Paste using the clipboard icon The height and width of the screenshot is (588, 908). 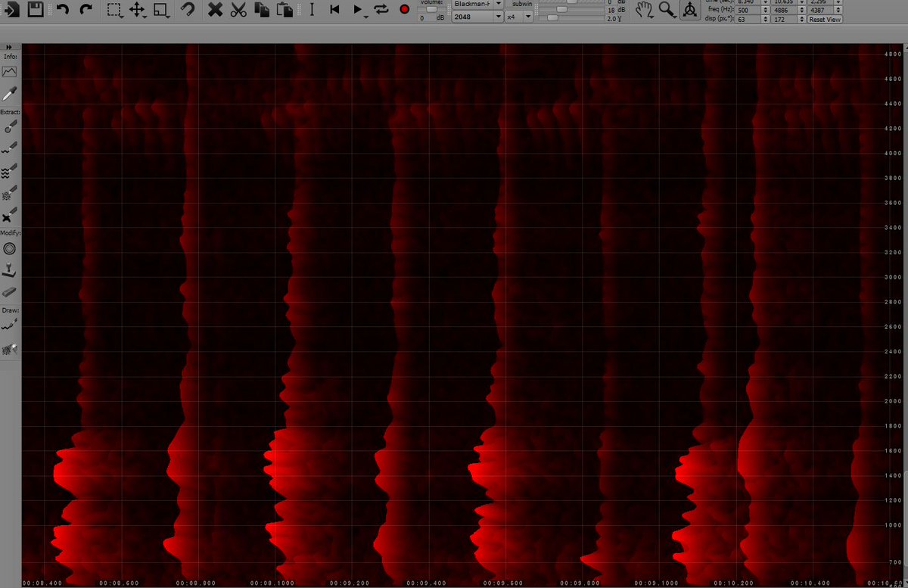(285, 9)
